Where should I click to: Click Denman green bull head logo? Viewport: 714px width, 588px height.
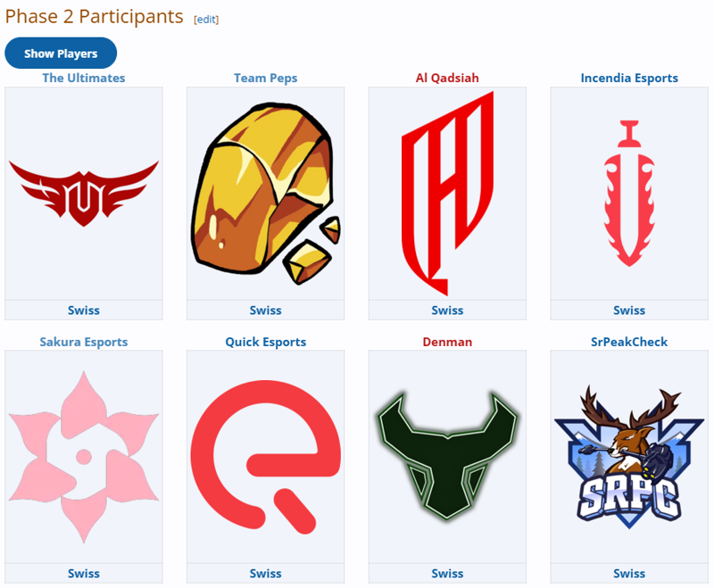(x=447, y=456)
